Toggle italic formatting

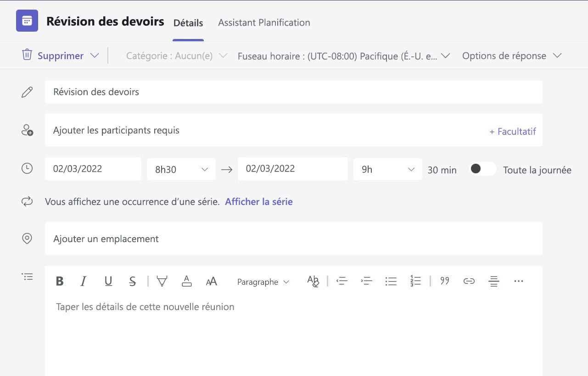84,281
